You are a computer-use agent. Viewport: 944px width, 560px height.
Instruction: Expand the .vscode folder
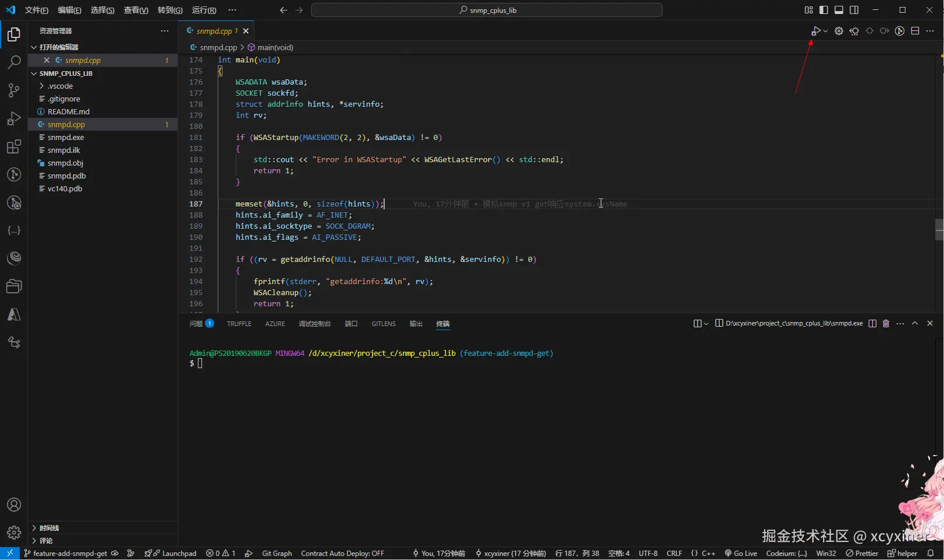pyautogui.click(x=60, y=86)
